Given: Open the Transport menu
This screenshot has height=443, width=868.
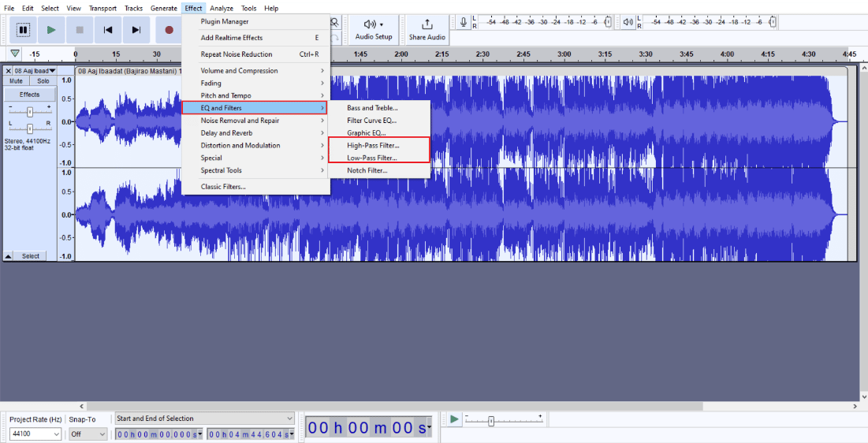Looking at the screenshot, I should pyautogui.click(x=103, y=9).
